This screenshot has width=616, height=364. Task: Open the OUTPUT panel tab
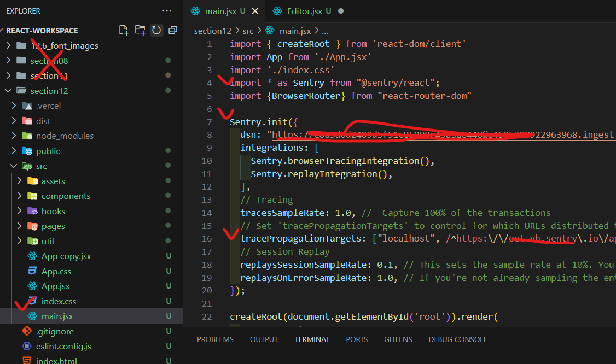pos(264,339)
